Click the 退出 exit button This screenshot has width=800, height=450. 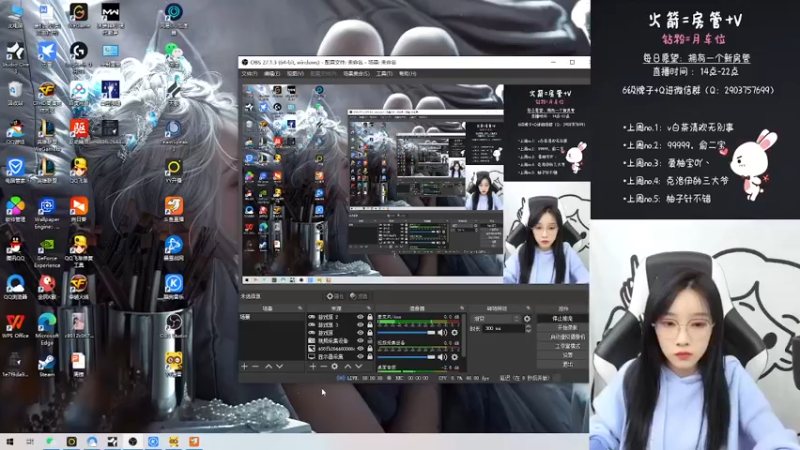tap(563, 364)
